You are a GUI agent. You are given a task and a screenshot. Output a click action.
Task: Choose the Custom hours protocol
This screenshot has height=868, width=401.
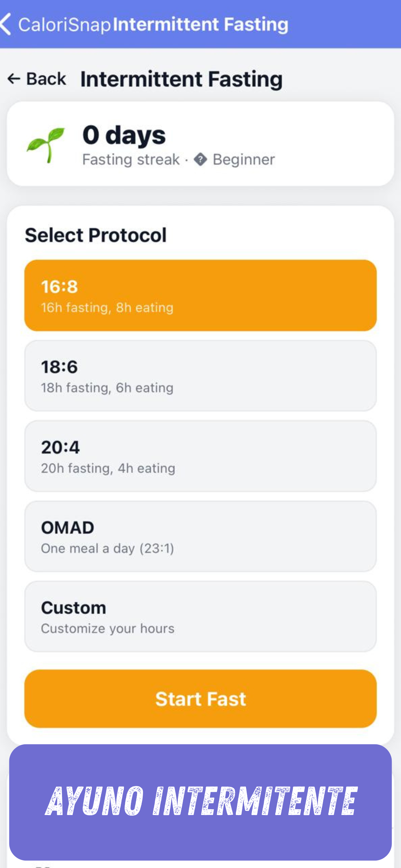(x=200, y=616)
